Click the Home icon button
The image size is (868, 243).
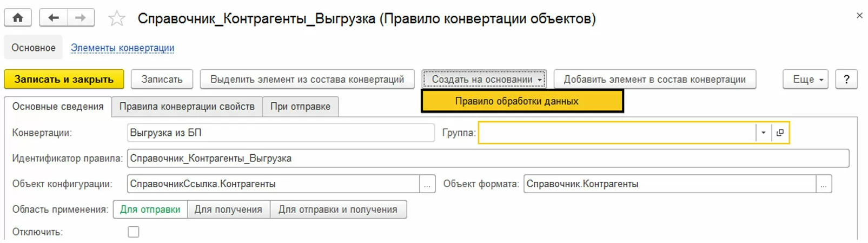coord(18,18)
